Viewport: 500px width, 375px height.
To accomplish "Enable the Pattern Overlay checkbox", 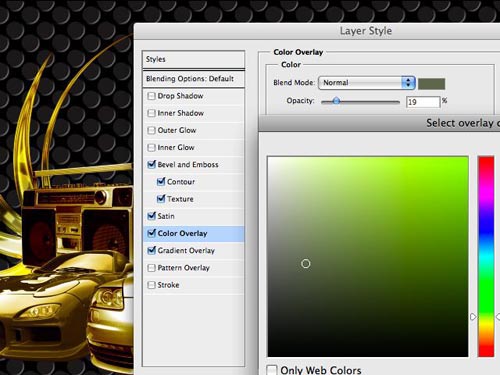I will [x=151, y=268].
